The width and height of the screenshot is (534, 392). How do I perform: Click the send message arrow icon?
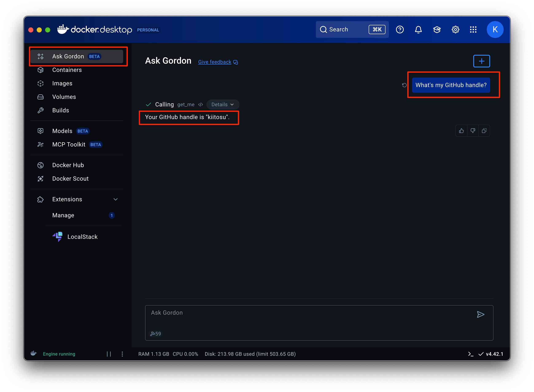(480, 314)
